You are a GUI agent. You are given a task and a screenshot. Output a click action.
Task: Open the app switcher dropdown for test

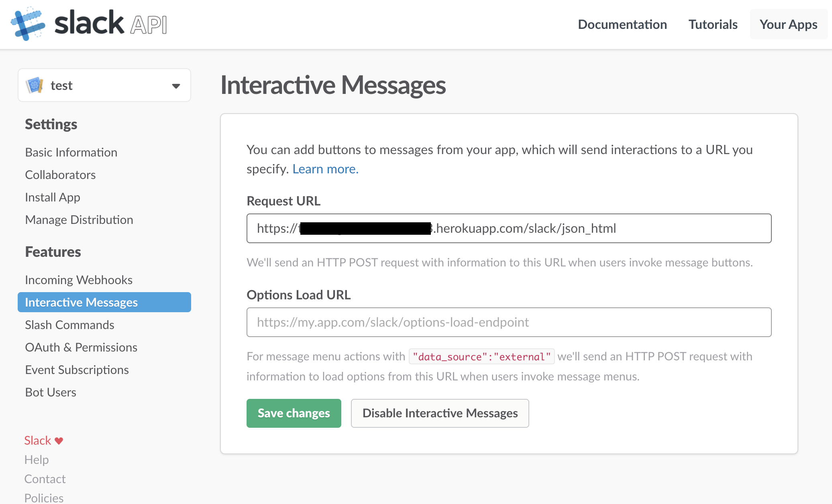coord(175,85)
